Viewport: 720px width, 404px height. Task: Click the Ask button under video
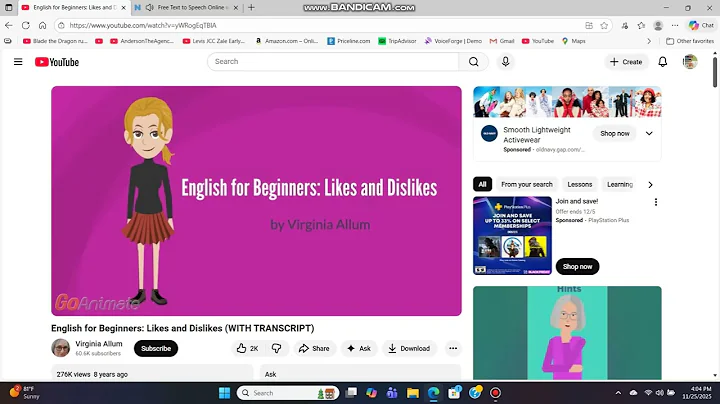coord(359,348)
